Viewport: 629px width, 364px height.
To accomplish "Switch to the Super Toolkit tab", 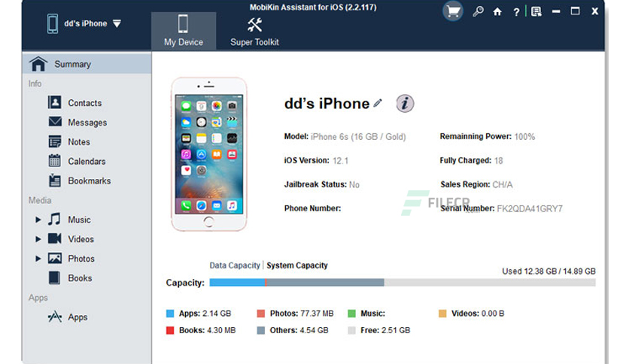I will click(x=254, y=31).
